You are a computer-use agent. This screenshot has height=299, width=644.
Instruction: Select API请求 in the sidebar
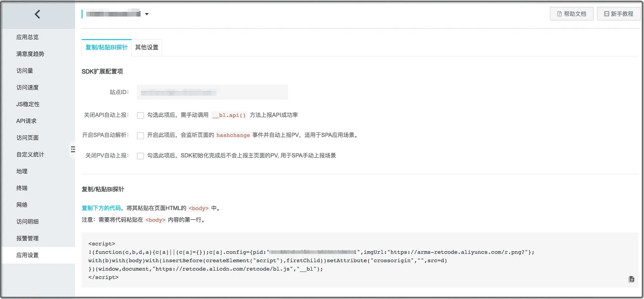[27, 121]
